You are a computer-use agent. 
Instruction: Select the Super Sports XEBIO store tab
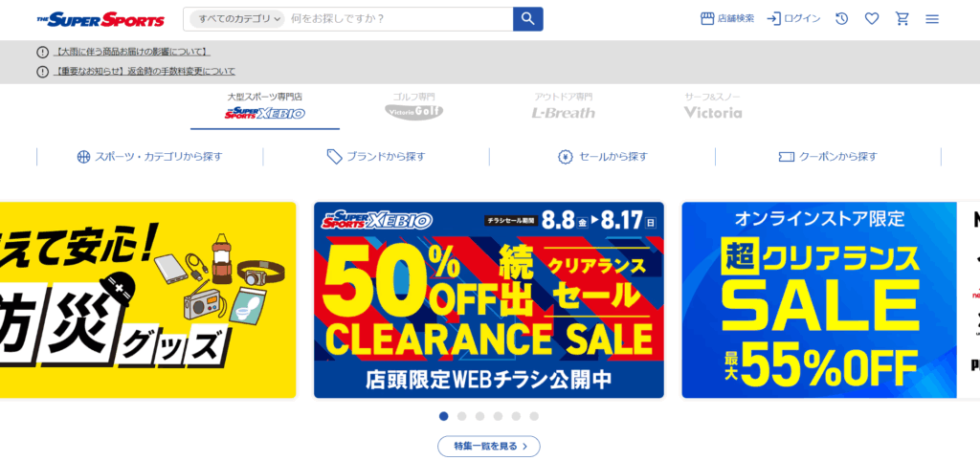[265, 107]
